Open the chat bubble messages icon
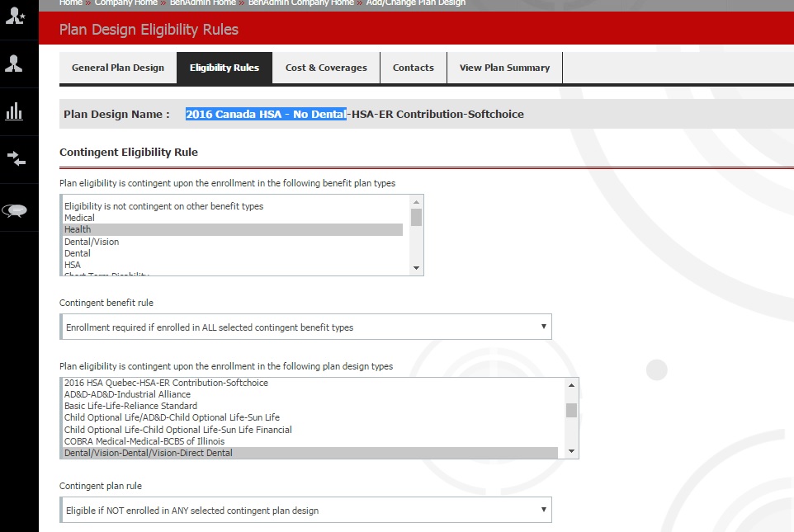The width and height of the screenshot is (794, 532). point(15,210)
